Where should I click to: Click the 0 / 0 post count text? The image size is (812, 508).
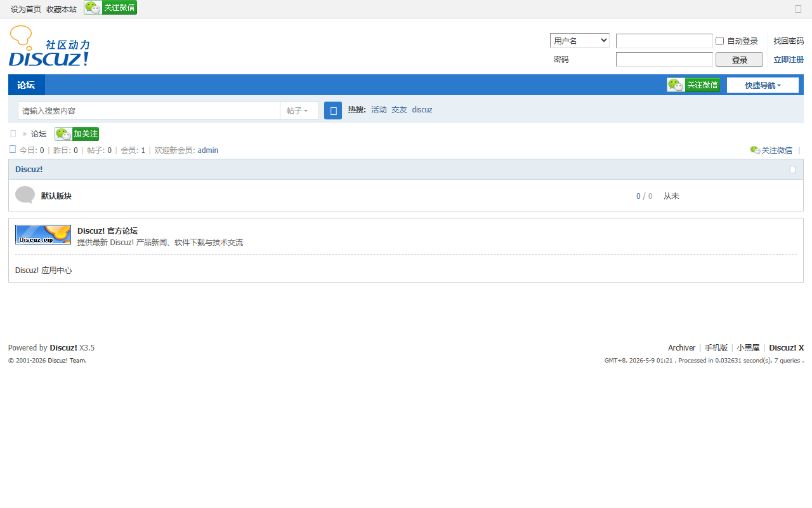(644, 196)
